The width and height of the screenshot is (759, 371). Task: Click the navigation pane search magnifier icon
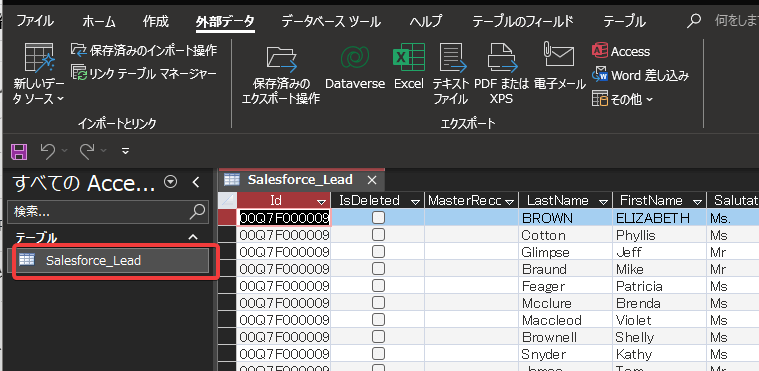[x=197, y=212]
